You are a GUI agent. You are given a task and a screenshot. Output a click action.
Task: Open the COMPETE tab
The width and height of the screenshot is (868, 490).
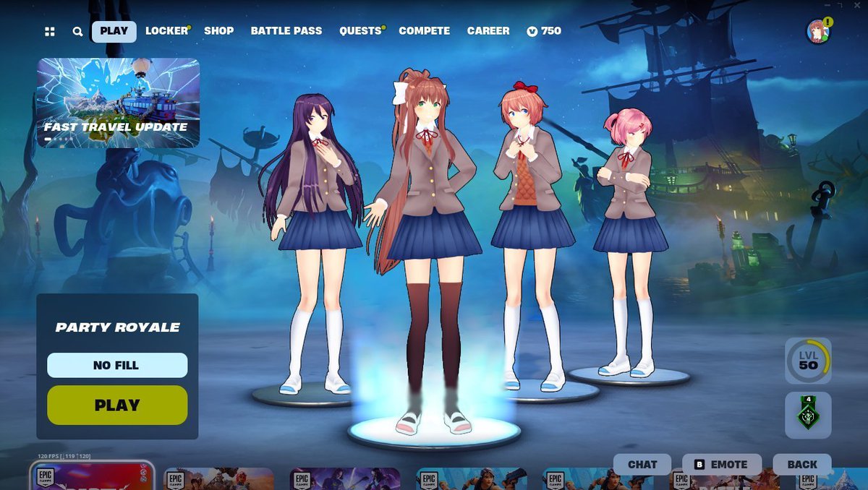(x=424, y=31)
